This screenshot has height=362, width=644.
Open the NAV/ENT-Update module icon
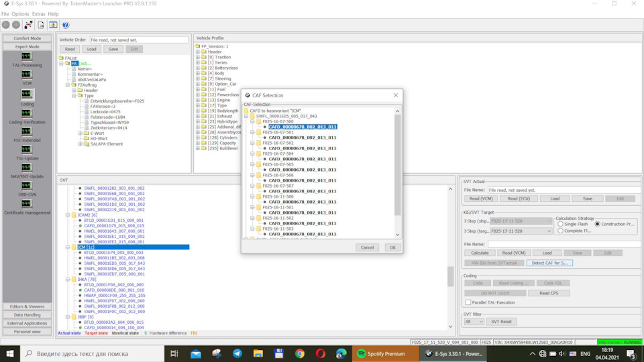click(27, 168)
